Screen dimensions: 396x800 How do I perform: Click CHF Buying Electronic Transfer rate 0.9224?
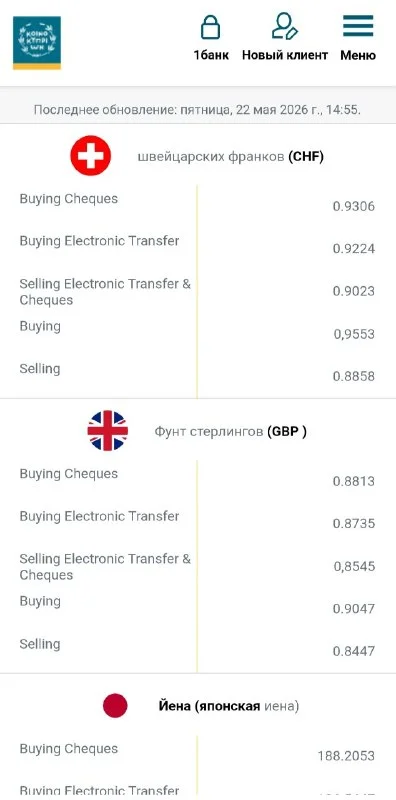click(354, 249)
